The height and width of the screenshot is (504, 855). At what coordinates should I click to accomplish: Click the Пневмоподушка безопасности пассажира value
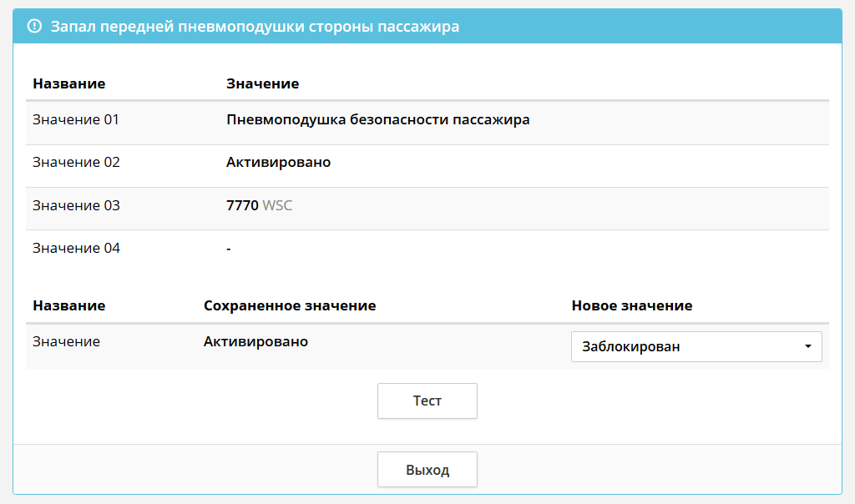pyautogui.click(x=377, y=119)
